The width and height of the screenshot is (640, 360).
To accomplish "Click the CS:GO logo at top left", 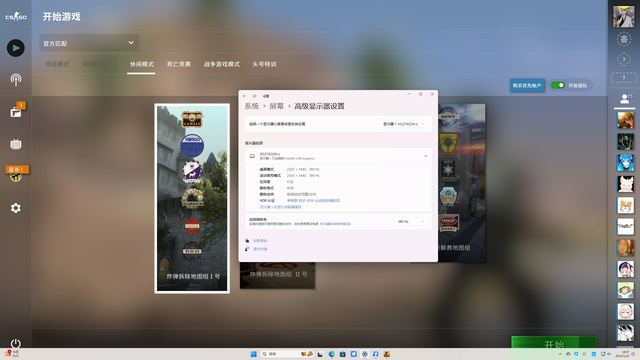I will click(16, 17).
